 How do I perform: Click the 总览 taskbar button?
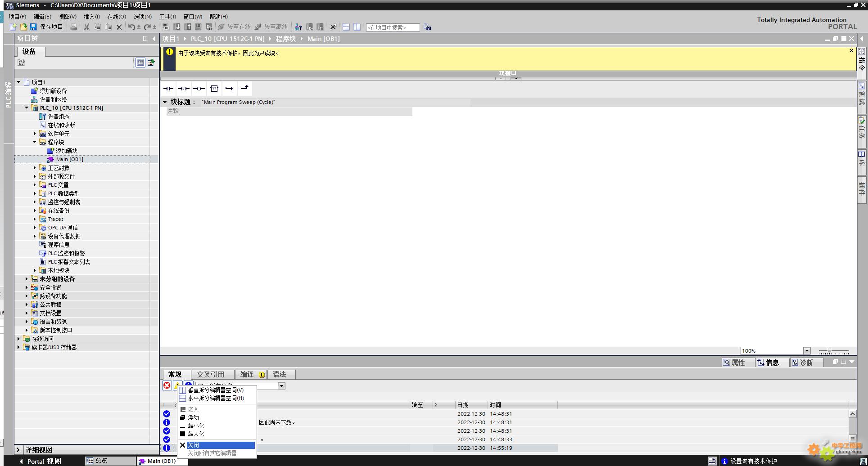pos(110,461)
